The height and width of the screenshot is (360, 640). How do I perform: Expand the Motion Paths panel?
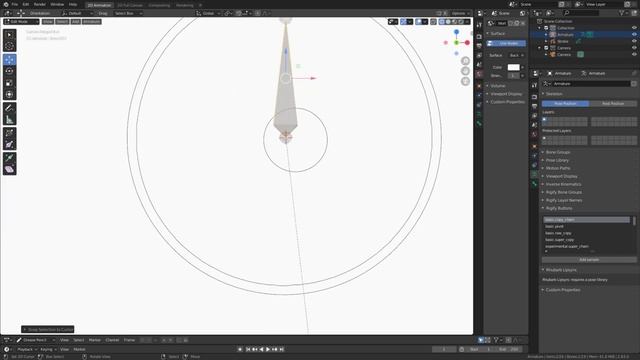pyautogui.click(x=558, y=168)
